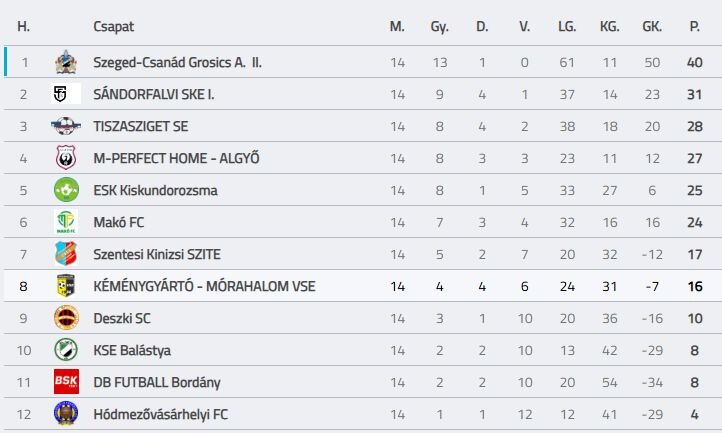Click the Deszki SC round emblem
Screen dimensions: 722x433
[x=66, y=317]
